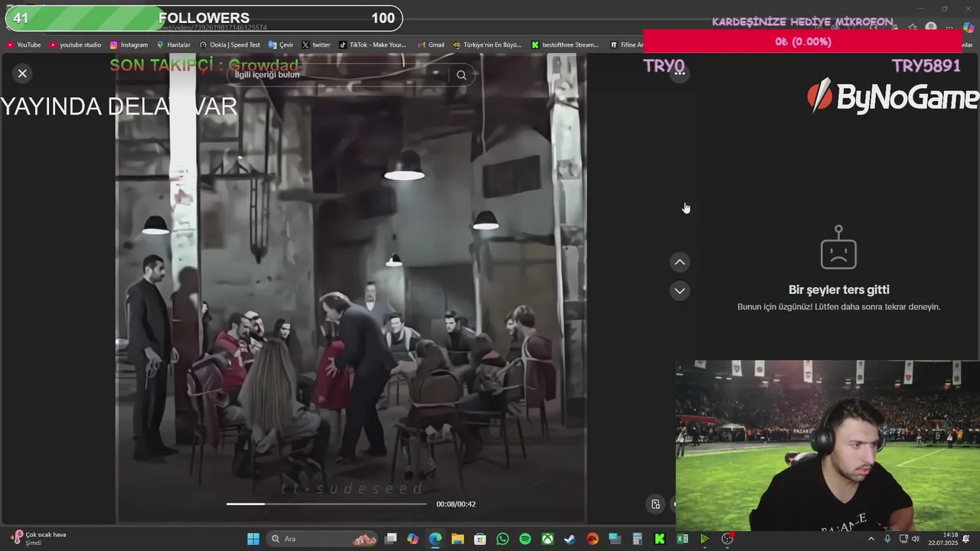Open the three-dot more options menu
Image resolution: width=980 pixels, height=551 pixels.
pyautogui.click(x=680, y=73)
